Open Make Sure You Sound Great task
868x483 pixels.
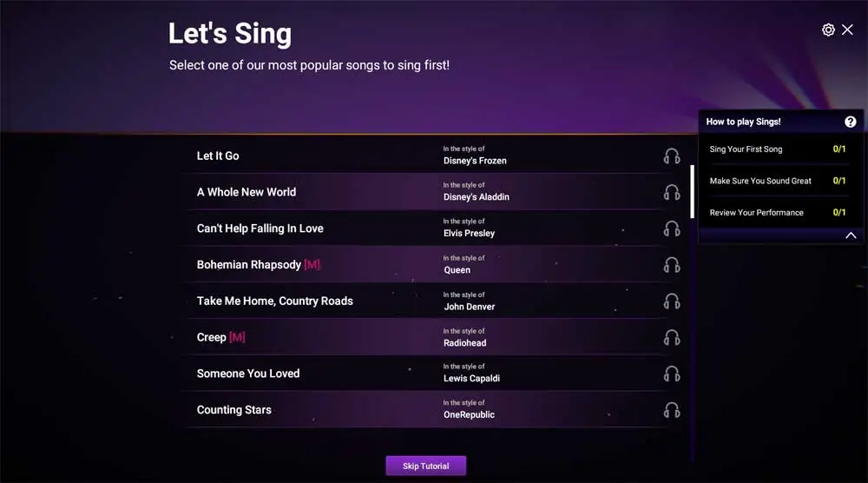click(x=760, y=181)
